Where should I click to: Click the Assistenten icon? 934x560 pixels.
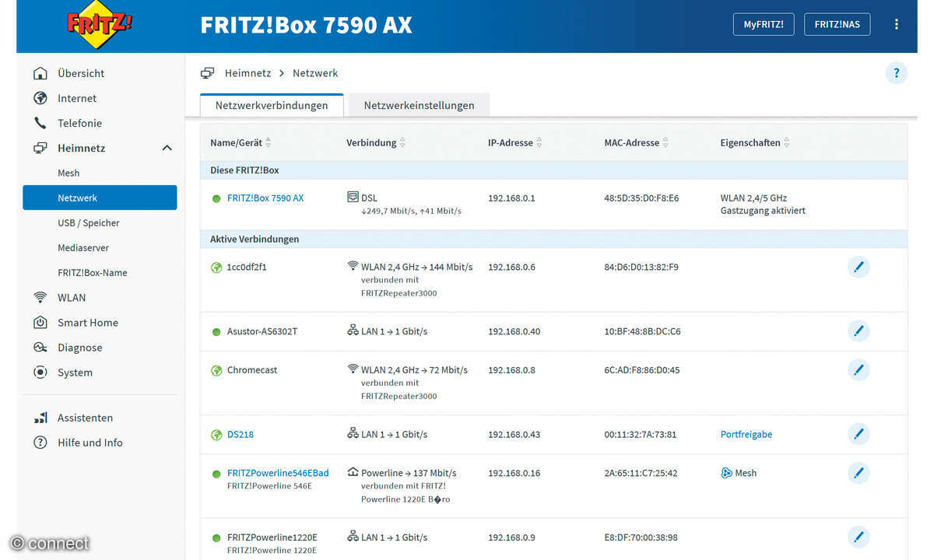click(40, 418)
